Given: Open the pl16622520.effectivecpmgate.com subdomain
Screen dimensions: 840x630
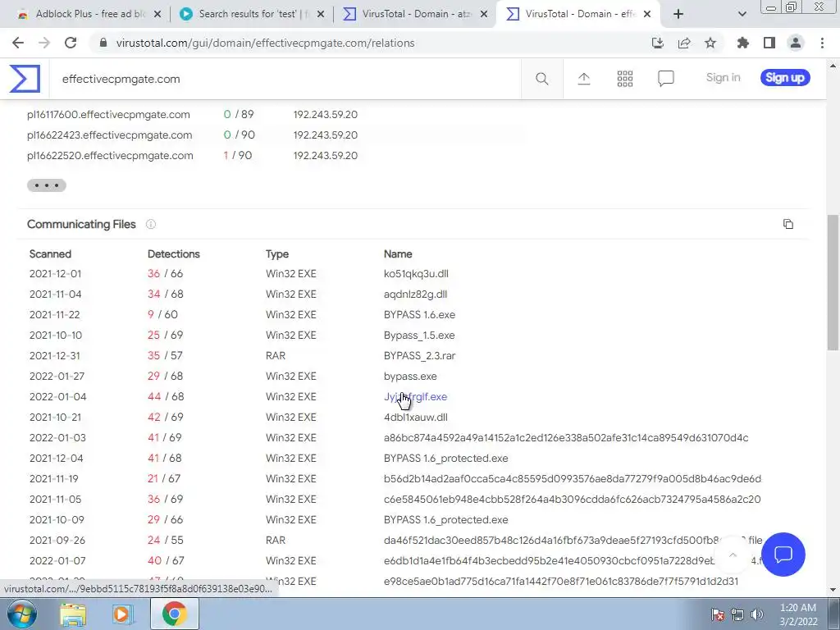Looking at the screenshot, I should point(110,155).
